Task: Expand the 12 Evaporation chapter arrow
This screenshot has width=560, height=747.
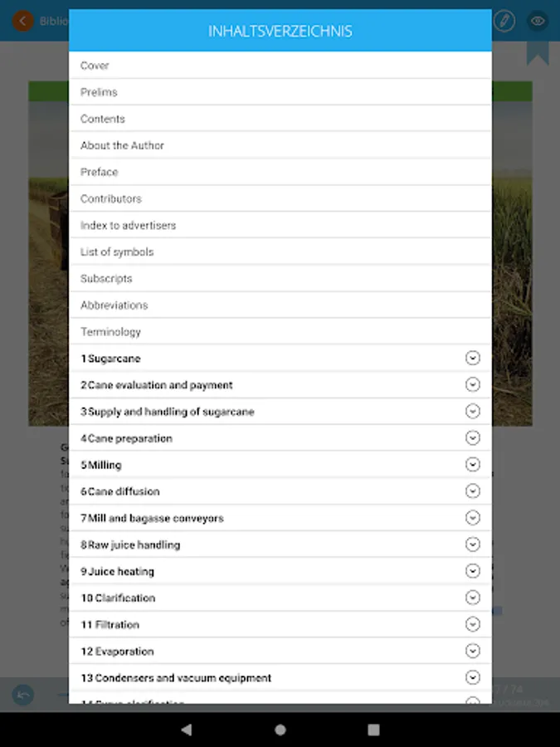Action: 473,650
